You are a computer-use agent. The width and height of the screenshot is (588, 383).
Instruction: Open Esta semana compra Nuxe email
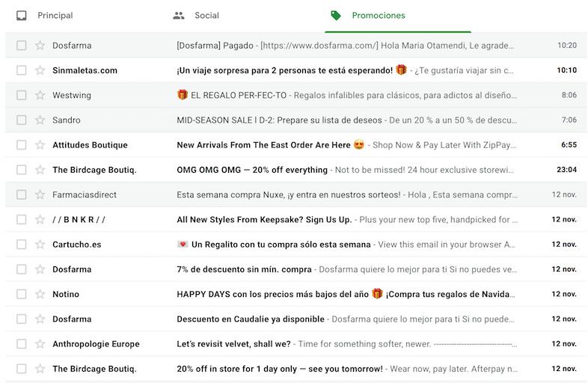tap(289, 194)
